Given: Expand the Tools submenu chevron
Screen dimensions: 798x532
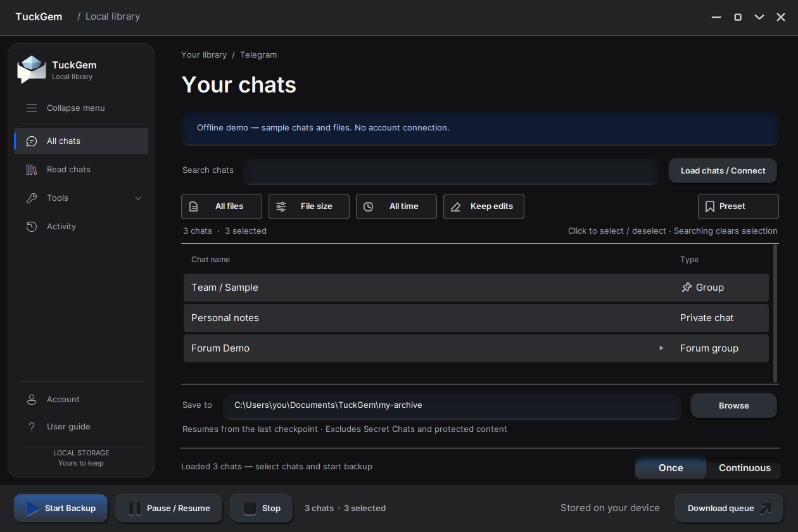Looking at the screenshot, I should pyautogui.click(x=138, y=198).
